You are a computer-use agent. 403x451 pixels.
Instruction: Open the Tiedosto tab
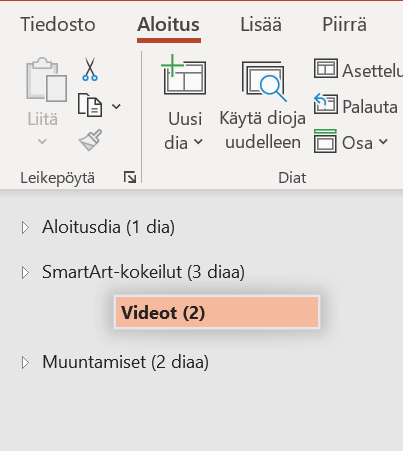[58, 25]
